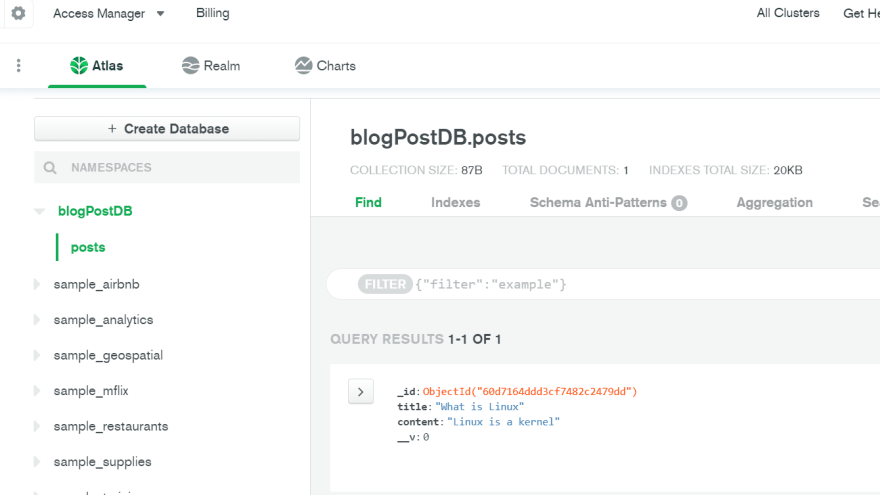The width and height of the screenshot is (880, 495).
Task: Expand the document with chevron button
Action: click(361, 392)
